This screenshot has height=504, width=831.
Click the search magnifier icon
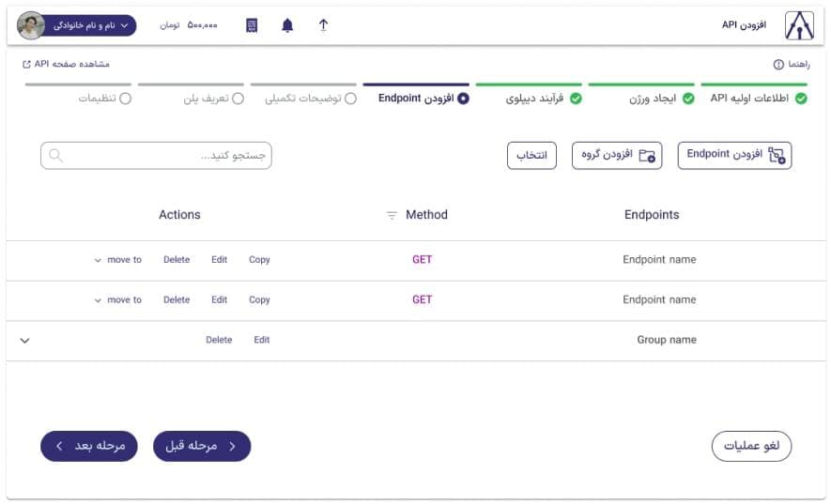coord(56,156)
